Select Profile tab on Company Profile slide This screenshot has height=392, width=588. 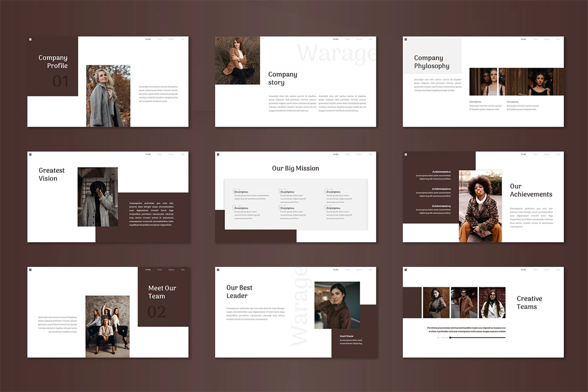[148, 39]
